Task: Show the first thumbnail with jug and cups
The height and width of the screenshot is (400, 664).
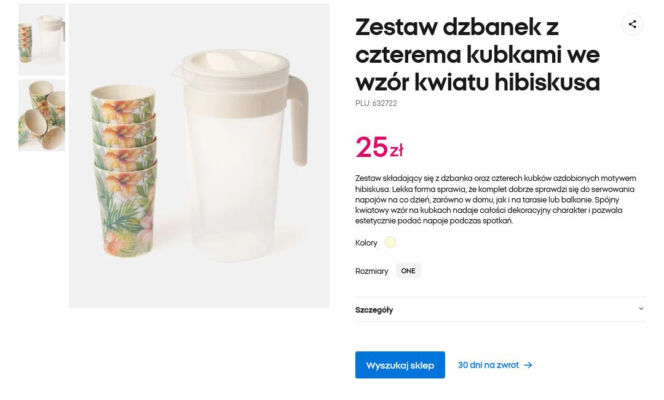Action: (x=42, y=39)
